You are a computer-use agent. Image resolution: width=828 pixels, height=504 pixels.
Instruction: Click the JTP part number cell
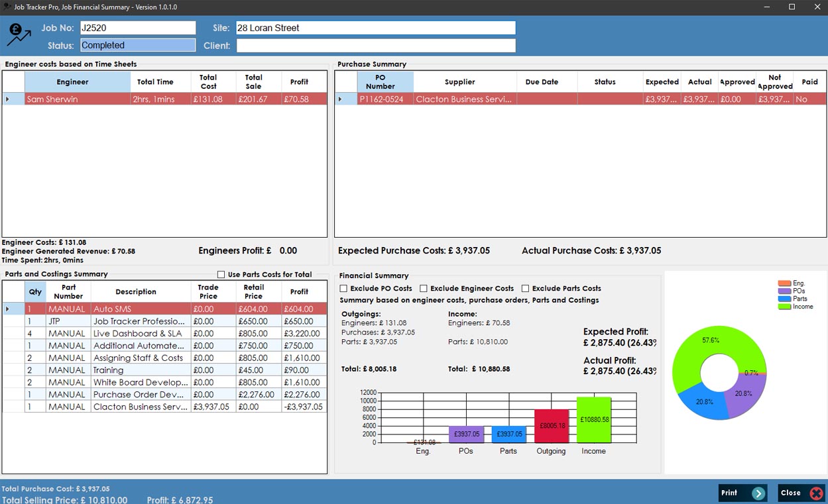(68, 321)
